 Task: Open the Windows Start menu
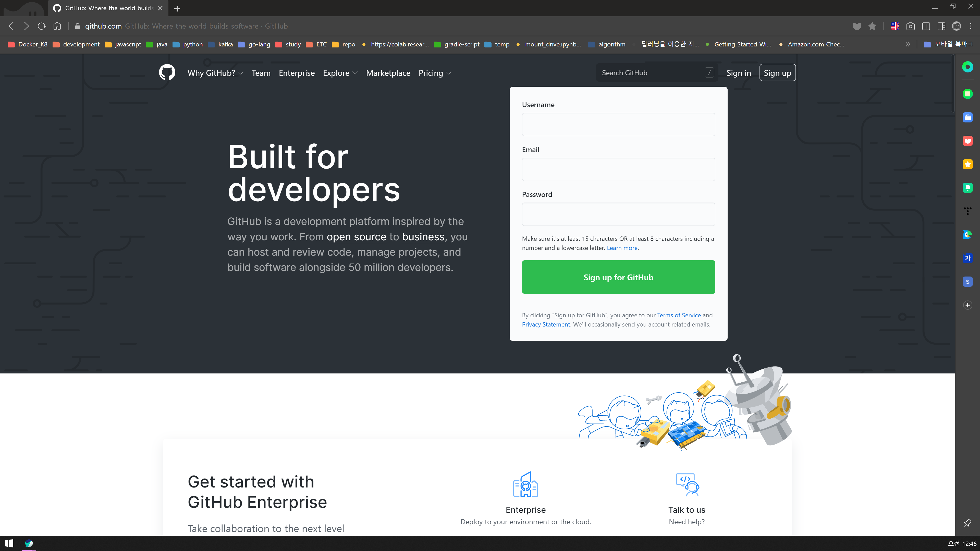click(x=9, y=543)
